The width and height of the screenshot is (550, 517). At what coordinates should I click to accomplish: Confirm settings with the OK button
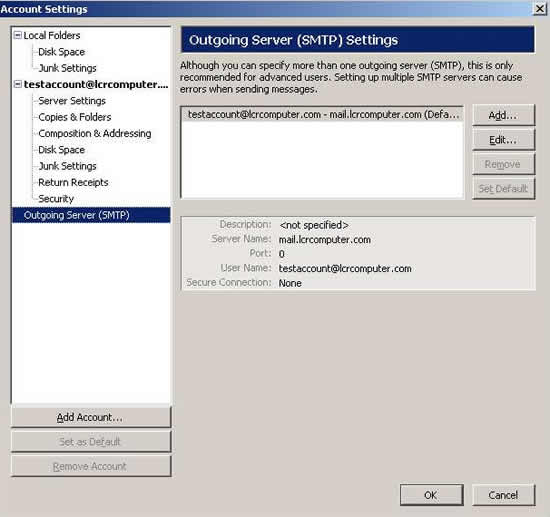(431, 495)
